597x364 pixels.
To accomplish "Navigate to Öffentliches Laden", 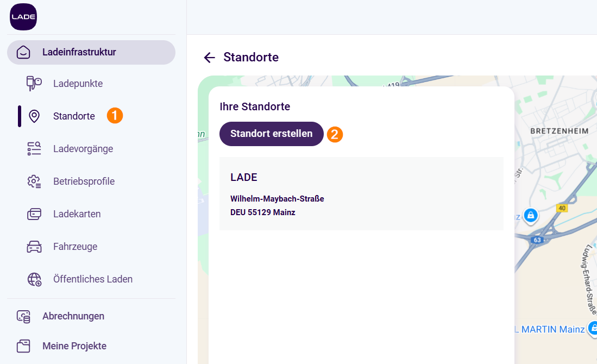I will point(93,279).
